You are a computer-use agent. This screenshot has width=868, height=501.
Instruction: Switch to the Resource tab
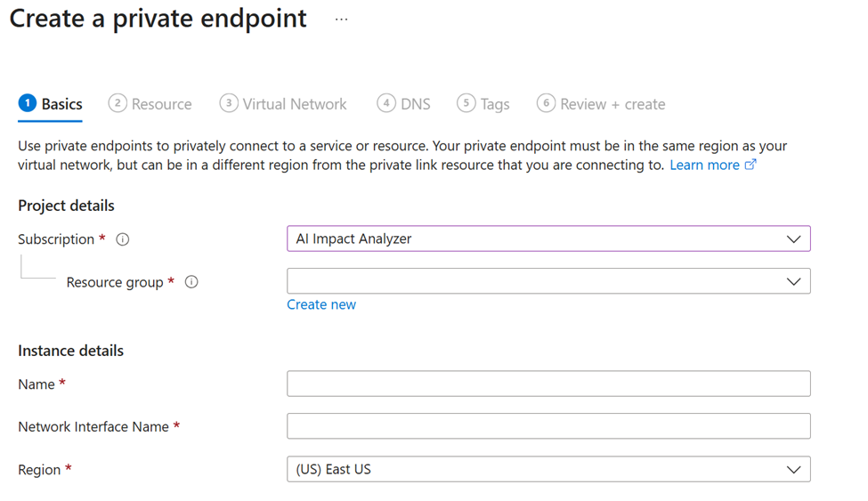click(x=161, y=104)
